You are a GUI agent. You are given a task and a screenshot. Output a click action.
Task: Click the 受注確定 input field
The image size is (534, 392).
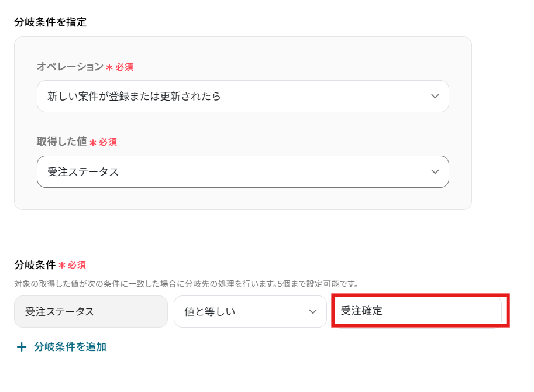tap(419, 311)
